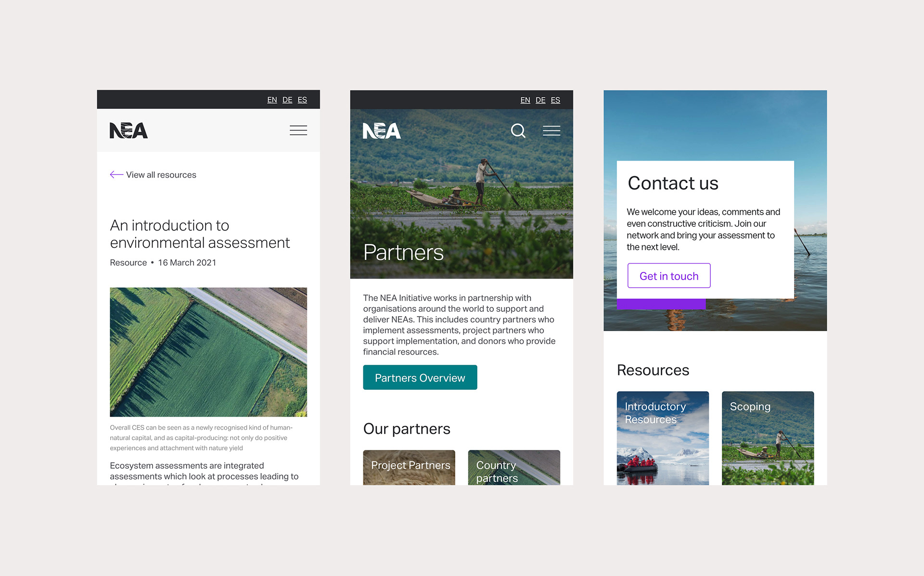
Task: Open the Scoping resources card
Action: [x=768, y=438]
